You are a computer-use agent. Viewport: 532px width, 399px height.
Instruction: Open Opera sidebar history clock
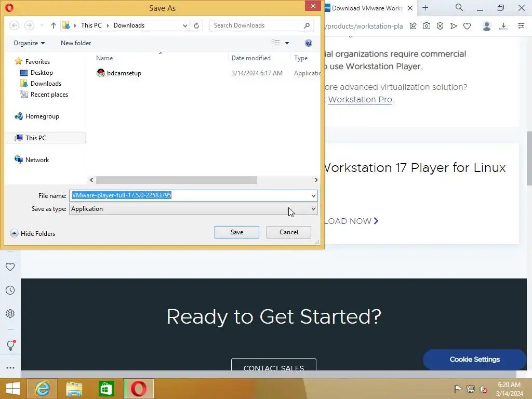coord(10,290)
